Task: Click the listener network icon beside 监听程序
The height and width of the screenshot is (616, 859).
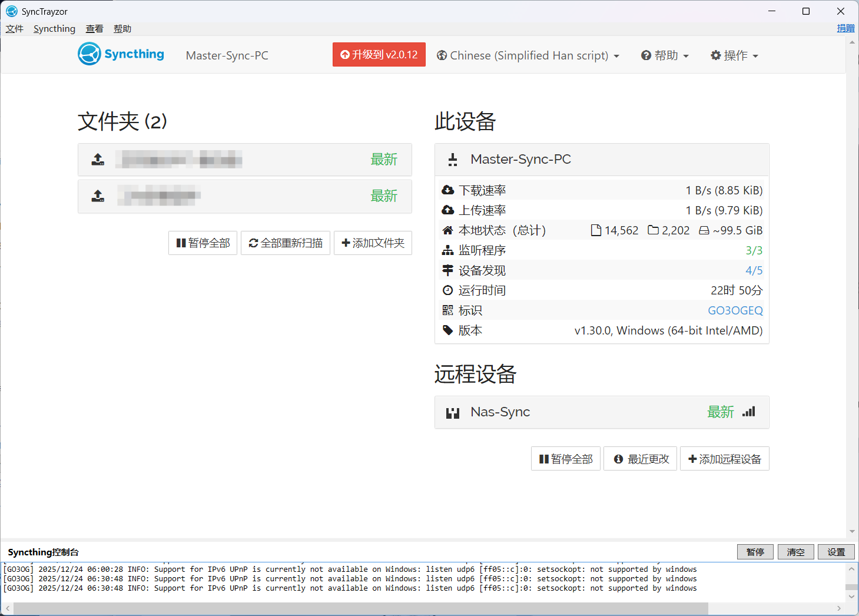Action: tap(447, 250)
